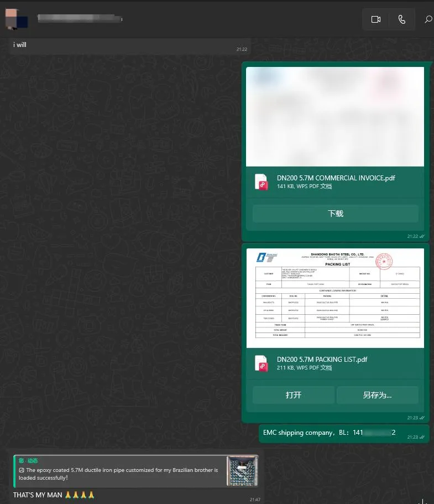Viewport: 434px width, 504px height.
Task: Start a voice call from the header
Action: 401,19
